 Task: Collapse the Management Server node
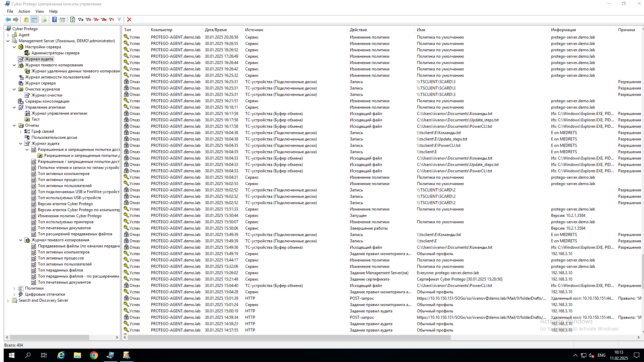[8, 41]
